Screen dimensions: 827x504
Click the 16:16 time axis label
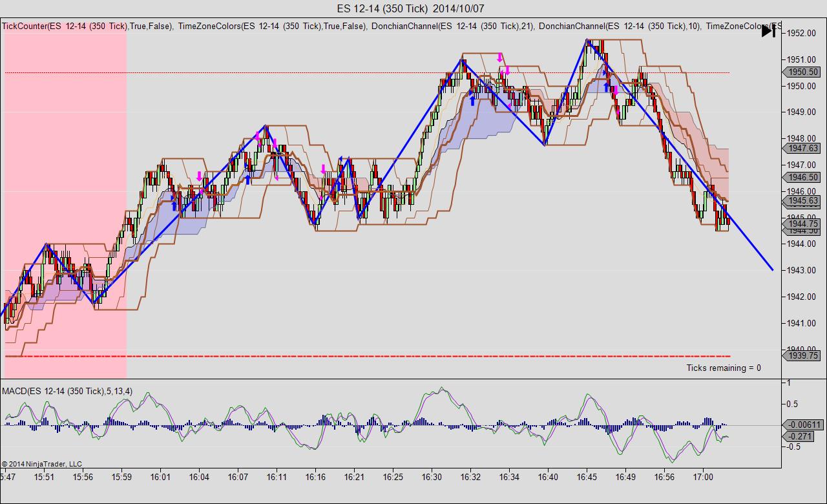[x=315, y=477]
